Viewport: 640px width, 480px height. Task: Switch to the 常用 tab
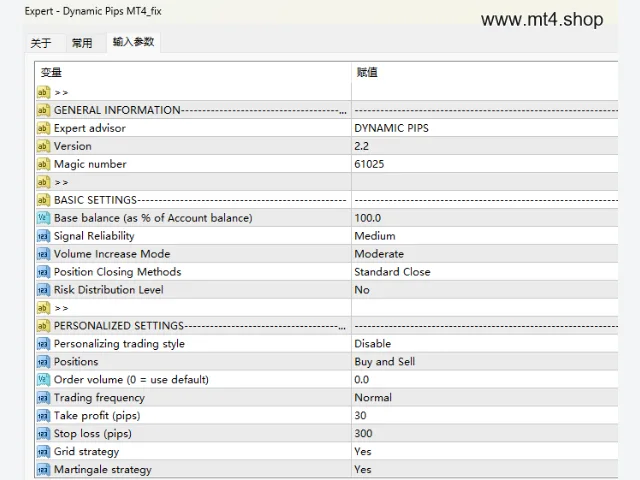82,43
